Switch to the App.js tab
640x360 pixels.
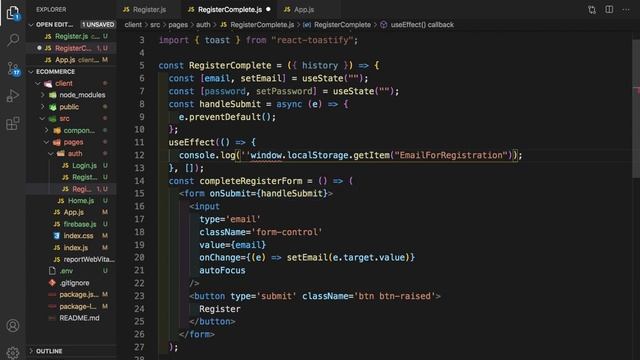coord(304,9)
